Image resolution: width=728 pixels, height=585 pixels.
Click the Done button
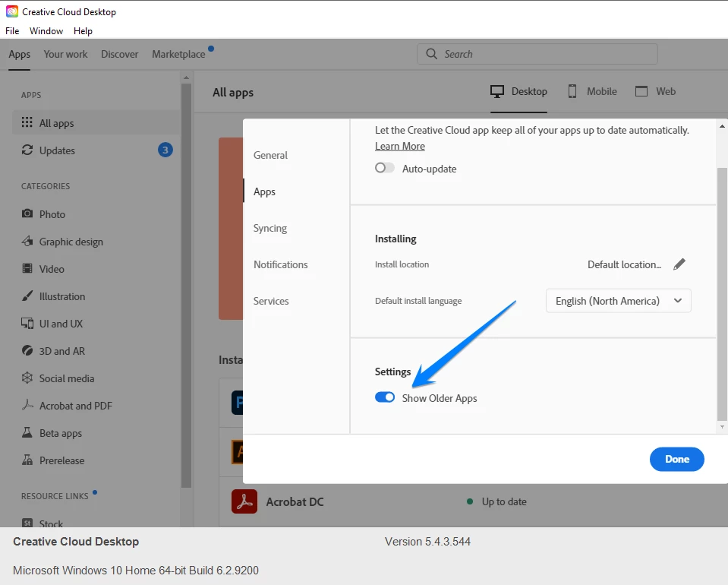tap(676, 459)
